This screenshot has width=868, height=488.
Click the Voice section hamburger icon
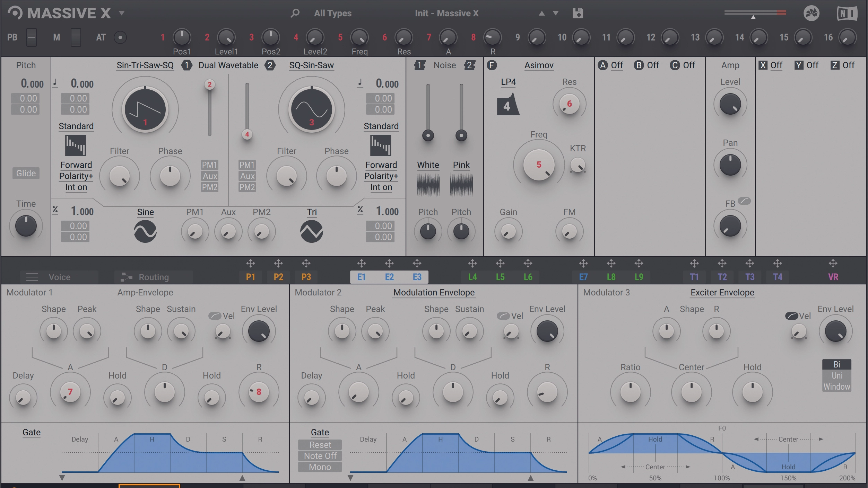(32, 277)
